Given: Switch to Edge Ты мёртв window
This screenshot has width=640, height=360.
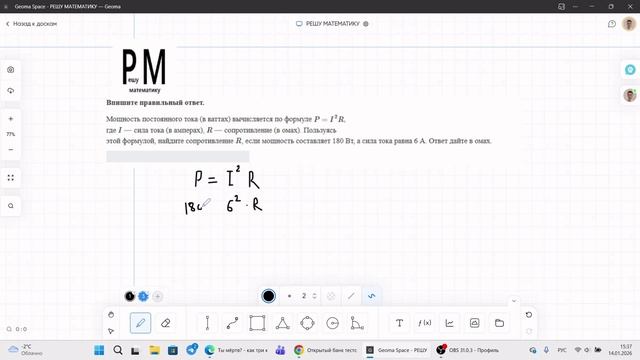Looking at the screenshot, I should (x=237, y=350).
